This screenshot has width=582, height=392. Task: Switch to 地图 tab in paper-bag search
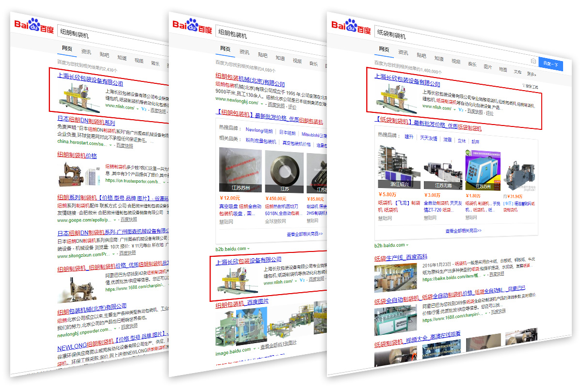[503, 69]
